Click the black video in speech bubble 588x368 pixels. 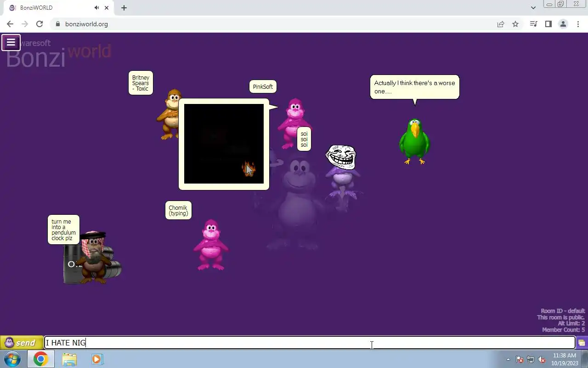pyautogui.click(x=224, y=144)
